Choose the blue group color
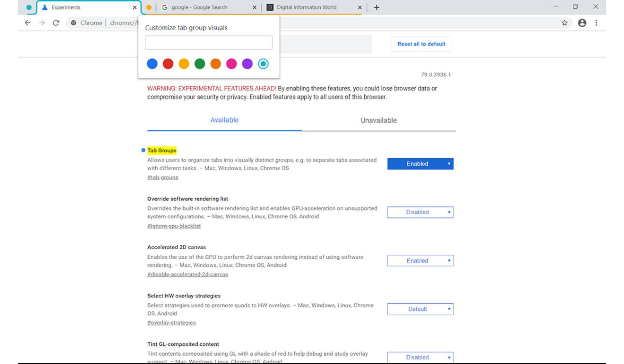This screenshot has height=364, width=624. [152, 64]
